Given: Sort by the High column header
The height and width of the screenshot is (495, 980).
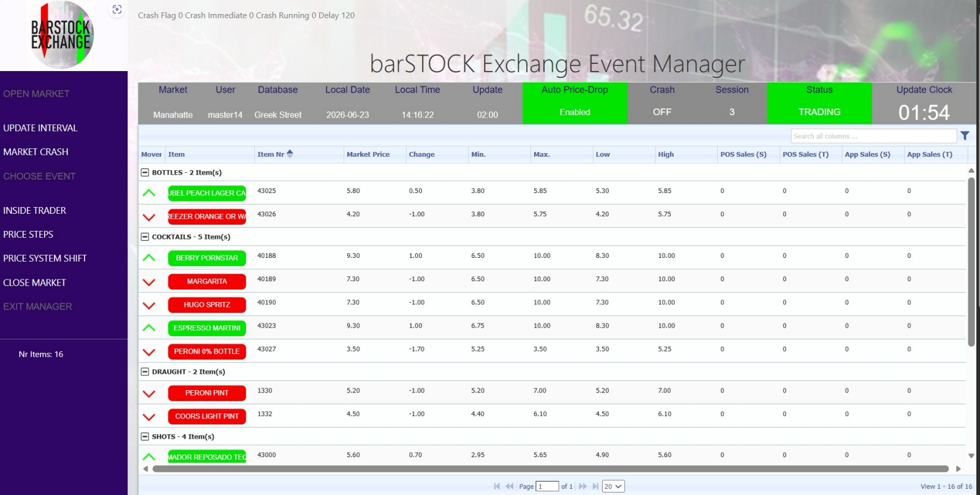Looking at the screenshot, I should [x=666, y=154].
